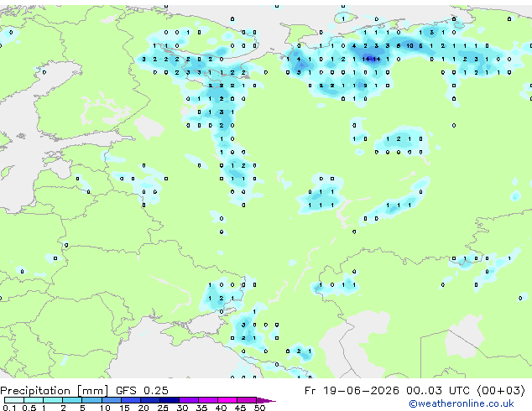Click the legend label '25'
Viewport: 532px width, 411px height.
(163, 408)
